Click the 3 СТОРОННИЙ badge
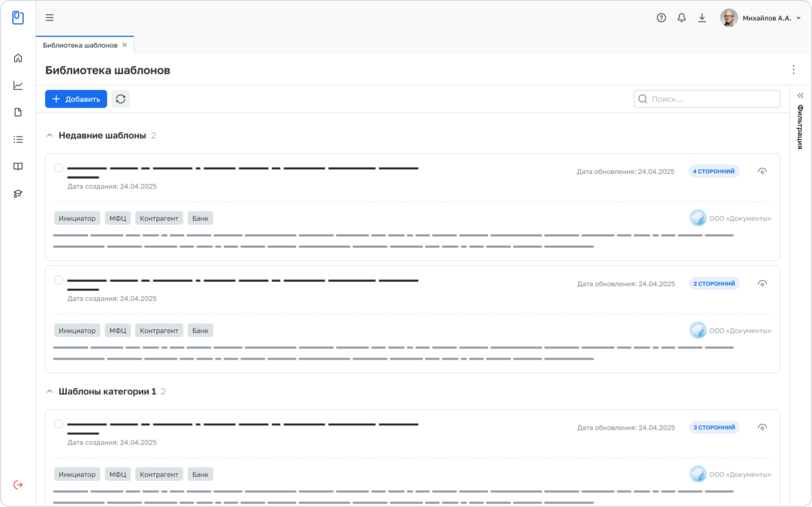Screen dimensions: 812x507 (714, 427)
